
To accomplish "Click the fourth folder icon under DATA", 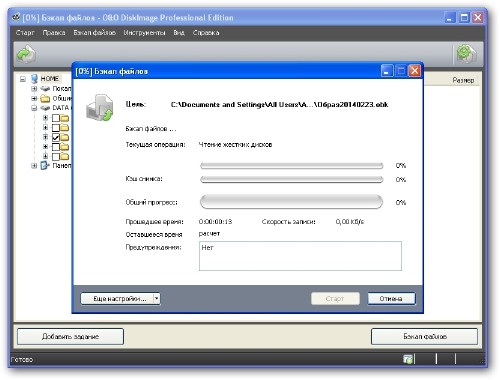I will click(65, 147).
